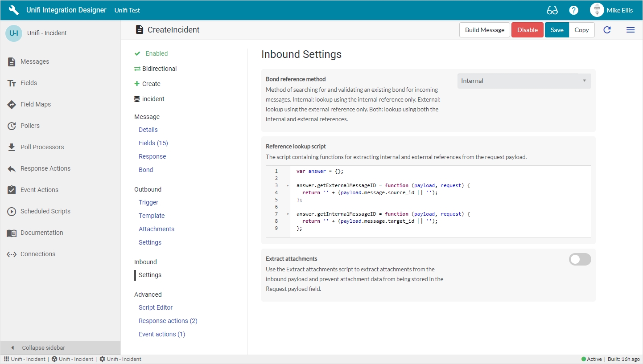Toggle the Extract attachments switch

pyautogui.click(x=580, y=259)
